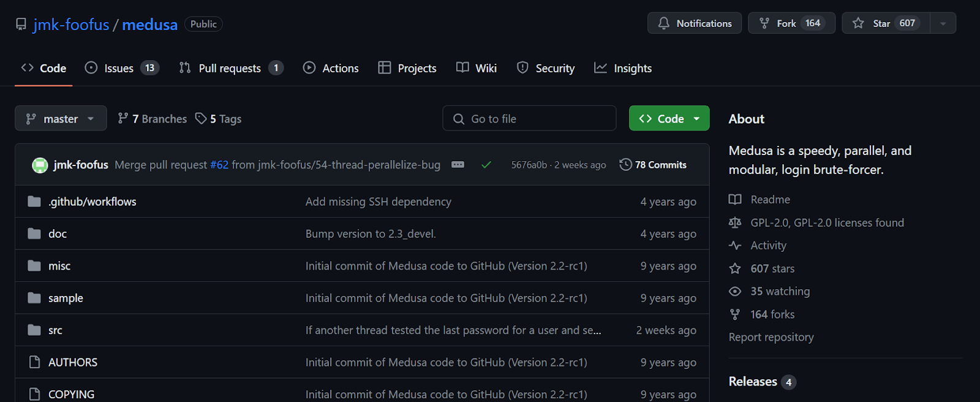
Task: Click the Report repository link
Action: tap(771, 337)
